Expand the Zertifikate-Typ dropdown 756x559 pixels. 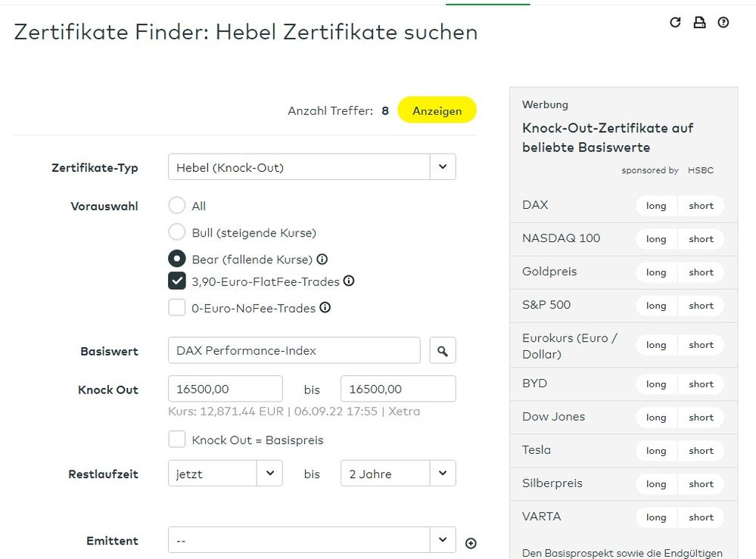pyautogui.click(x=443, y=167)
